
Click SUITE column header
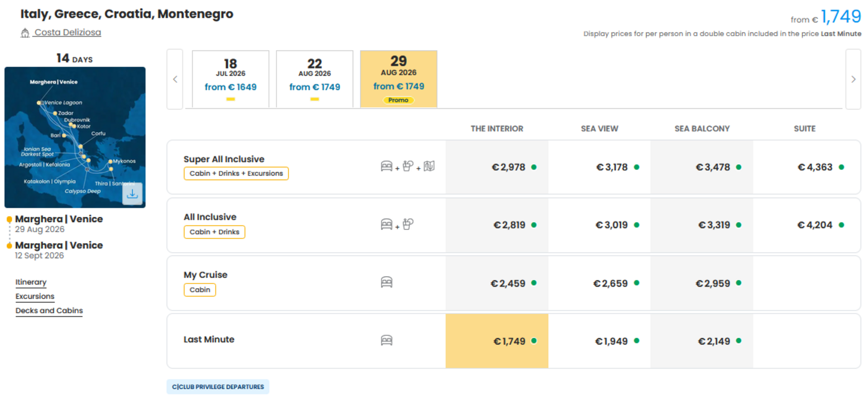pyautogui.click(x=804, y=128)
